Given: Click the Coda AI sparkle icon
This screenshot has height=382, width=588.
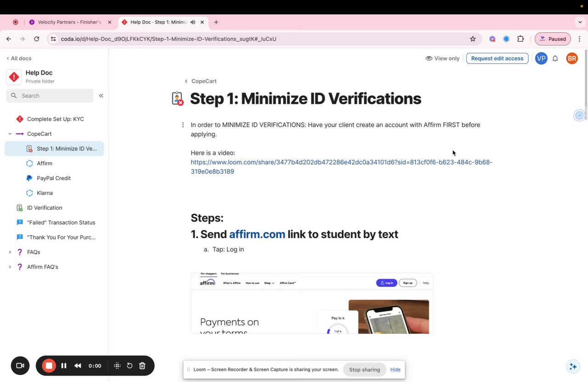Looking at the screenshot, I should (x=573, y=366).
